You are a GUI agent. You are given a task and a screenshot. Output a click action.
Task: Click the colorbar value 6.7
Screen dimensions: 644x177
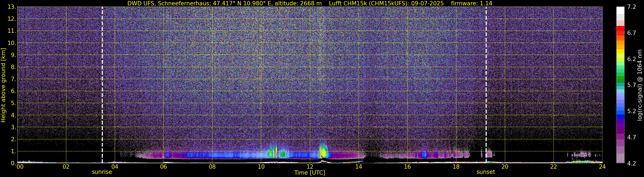point(632,33)
